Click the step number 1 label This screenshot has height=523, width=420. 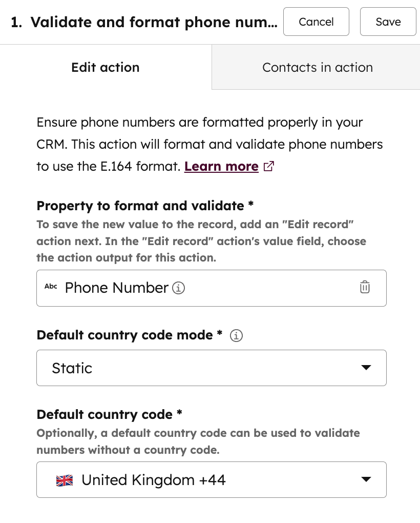coord(14,22)
